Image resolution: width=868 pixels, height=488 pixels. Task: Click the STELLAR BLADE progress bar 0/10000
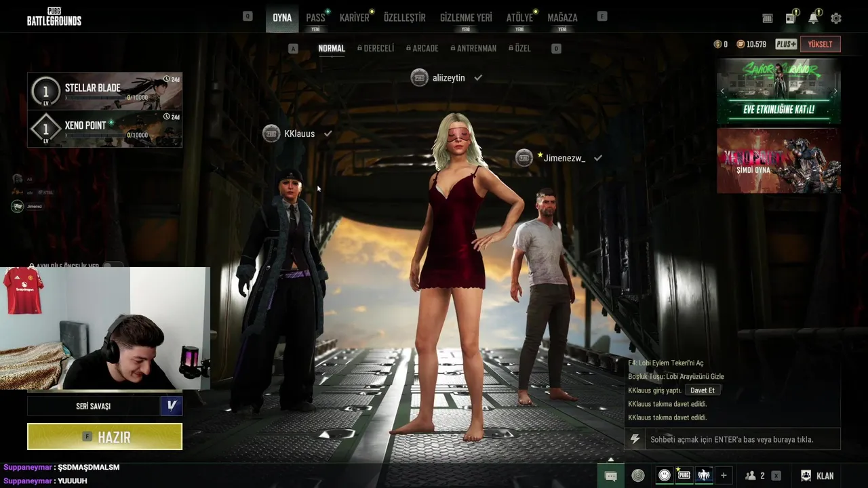coord(106,98)
